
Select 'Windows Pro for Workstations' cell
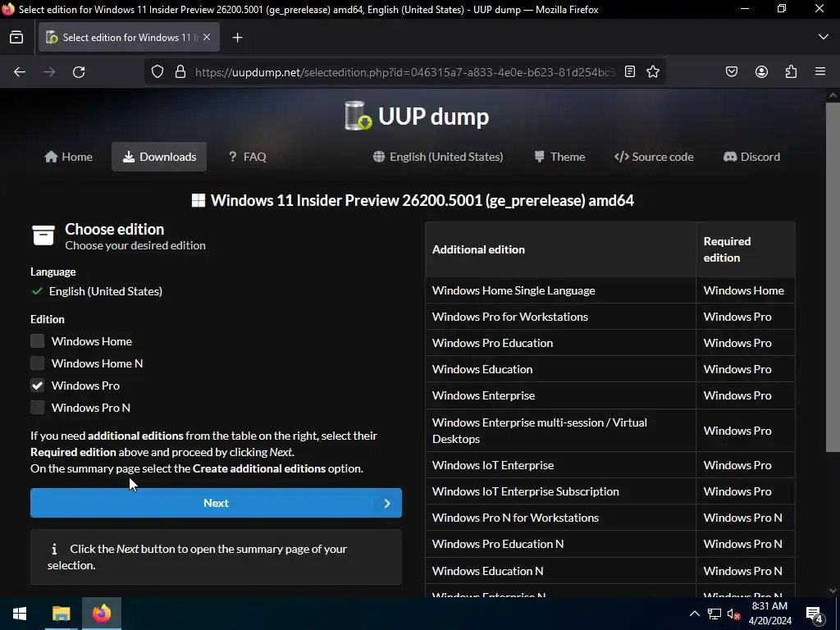(561, 317)
